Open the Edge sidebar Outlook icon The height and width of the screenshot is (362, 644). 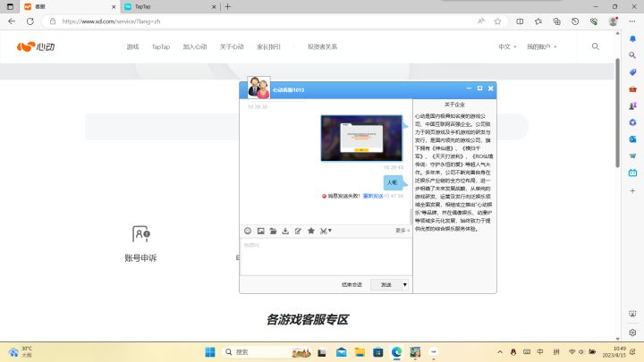632,139
